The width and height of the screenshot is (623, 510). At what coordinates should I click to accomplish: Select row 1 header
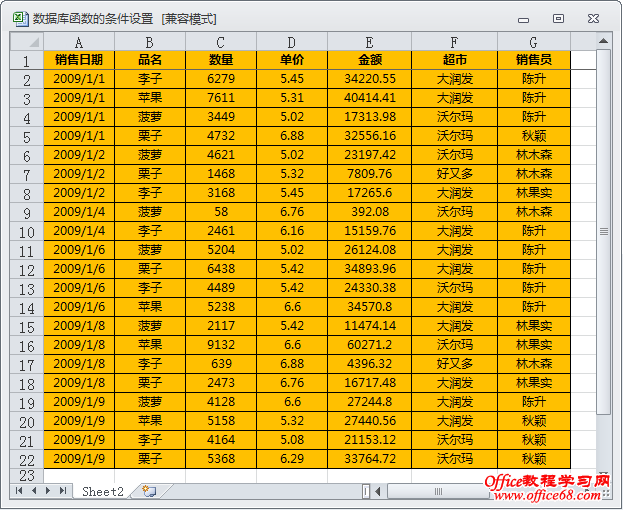[x=27, y=61]
